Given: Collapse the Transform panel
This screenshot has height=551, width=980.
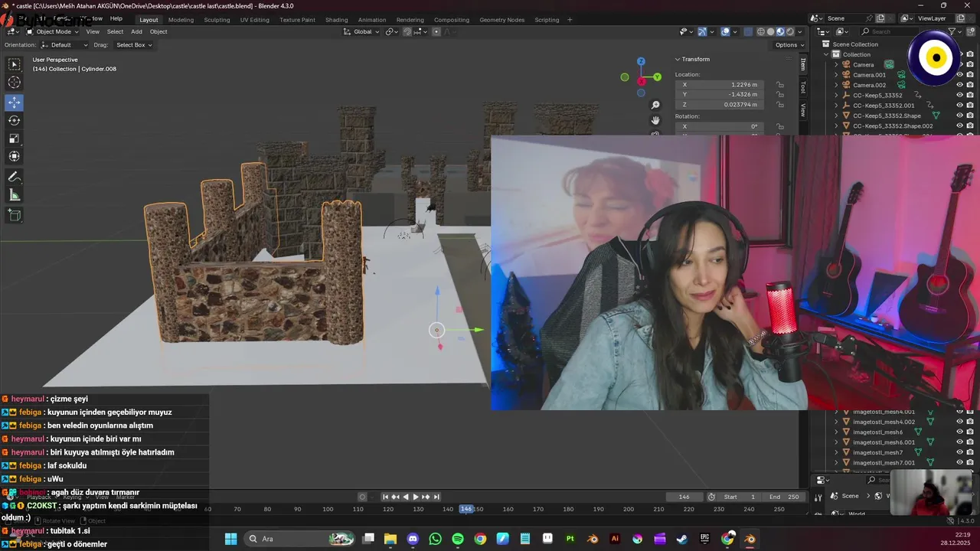Looking at the screenshot, I should point(678,59).
